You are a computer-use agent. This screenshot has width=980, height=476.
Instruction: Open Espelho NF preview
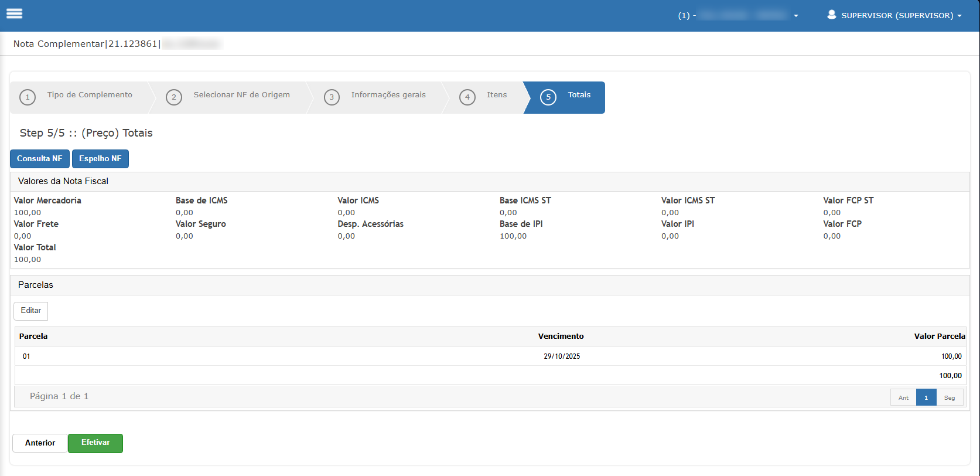(x=100, y=159)
